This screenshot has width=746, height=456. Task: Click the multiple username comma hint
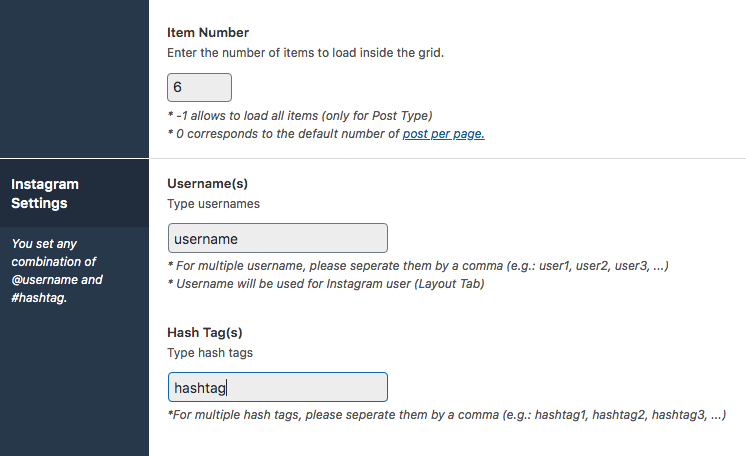point(418,266)
